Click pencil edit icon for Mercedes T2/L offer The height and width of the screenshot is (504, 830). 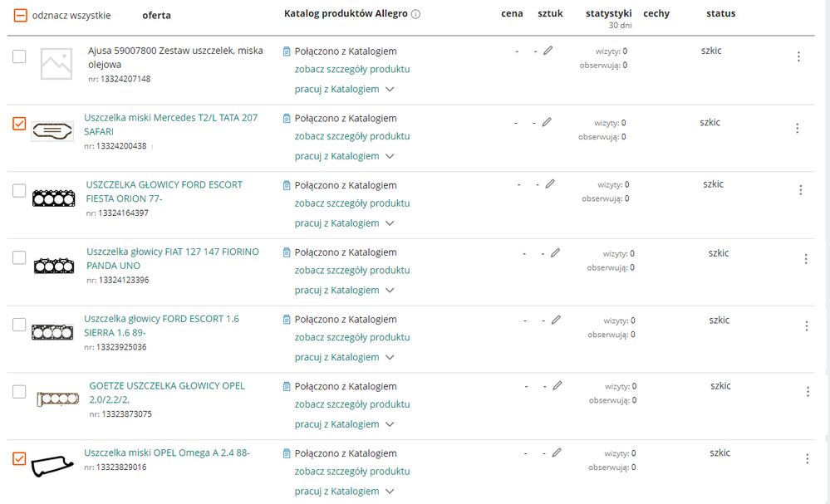547,122
